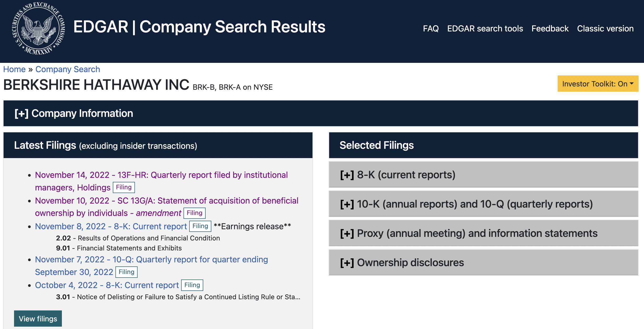Click Filing button beside November 8 8-K
The image size is (644, 329).
[200, 226]
